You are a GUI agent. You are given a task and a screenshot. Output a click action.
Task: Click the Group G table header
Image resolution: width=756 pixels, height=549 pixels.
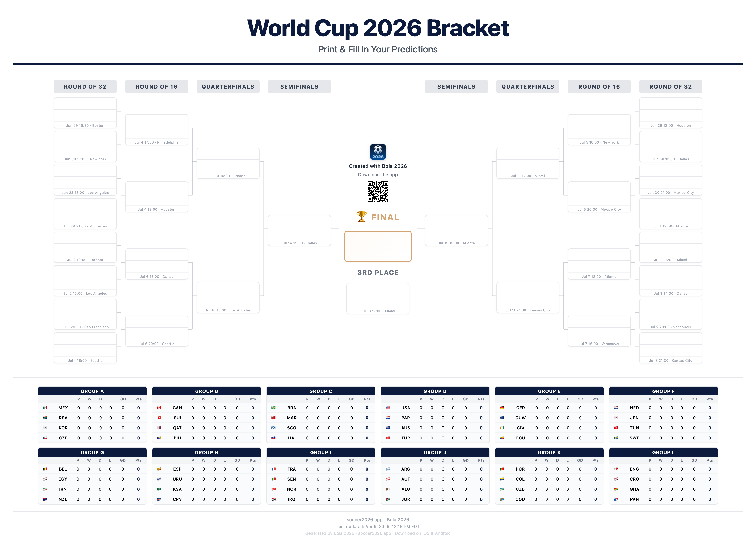[92, 452]
